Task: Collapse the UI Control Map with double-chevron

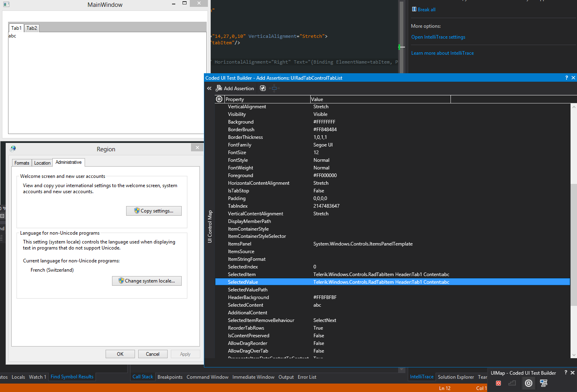Action: pyautogui.click(x=209, y=88)
